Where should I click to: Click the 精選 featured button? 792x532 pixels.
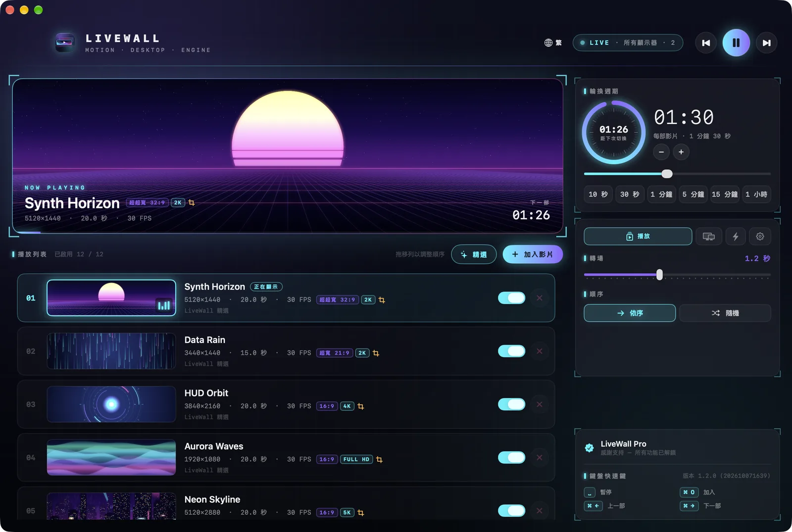[x=474, y=254]
